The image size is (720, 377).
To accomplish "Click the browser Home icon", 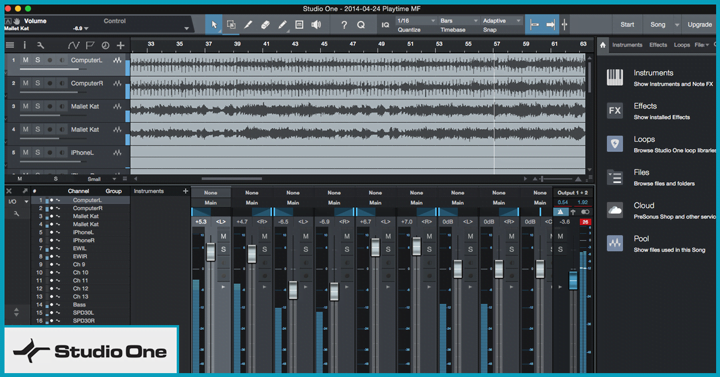I will pyautogui.click(x=603, y=45).
